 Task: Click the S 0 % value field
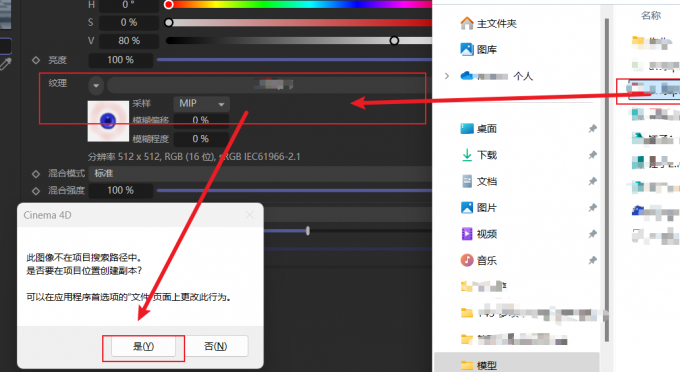(128, 23)
